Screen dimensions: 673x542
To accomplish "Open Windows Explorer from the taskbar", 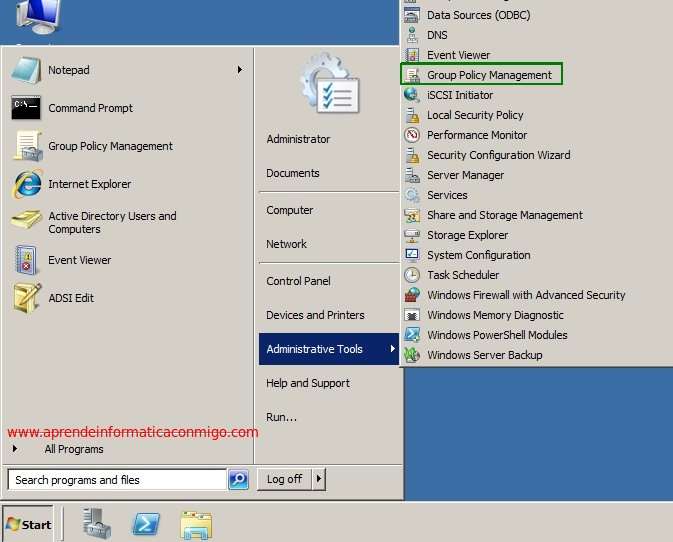I will tap(196, 525).
